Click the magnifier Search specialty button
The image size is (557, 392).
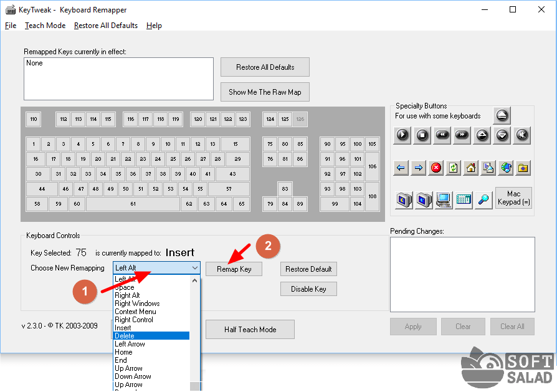[x=483, y=199]
